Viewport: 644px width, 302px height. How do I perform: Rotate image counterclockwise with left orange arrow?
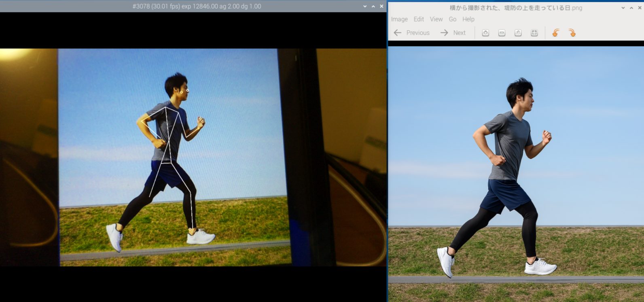click(555, 33)
